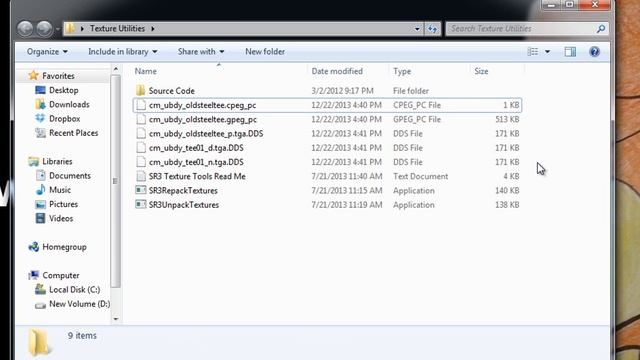Screen dimensions: 640x360
Task: Click the Desktop icon in sidebar
Action: [x=40, y=90]
